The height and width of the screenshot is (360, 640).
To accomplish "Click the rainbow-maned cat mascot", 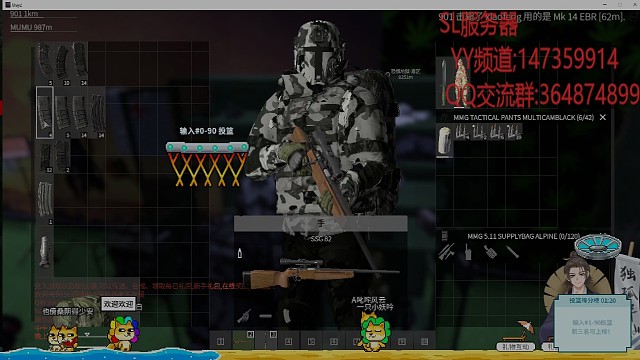I will point(123,334).
